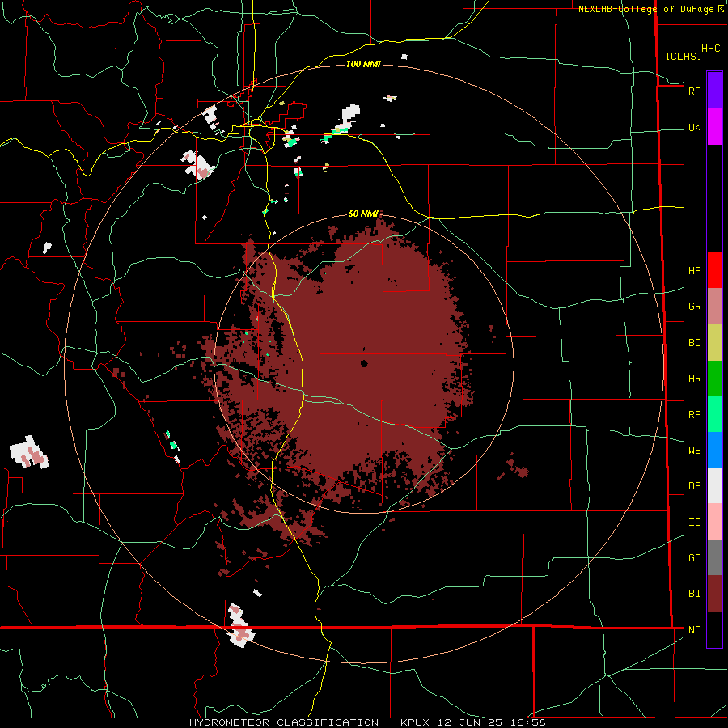This screenshot has width=728, height=728.
Task: Click the 'ND' legend label text
Action: pyautogui.click(x=694, y=630)
